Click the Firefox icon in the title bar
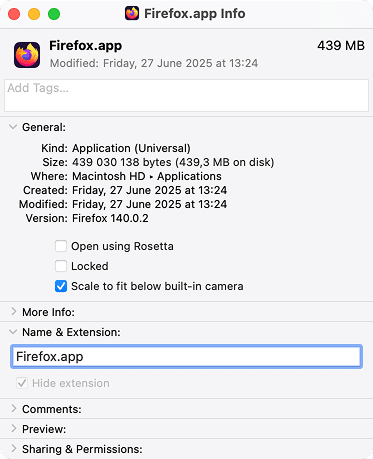The image size is (373, 459). tap(132, 14)
